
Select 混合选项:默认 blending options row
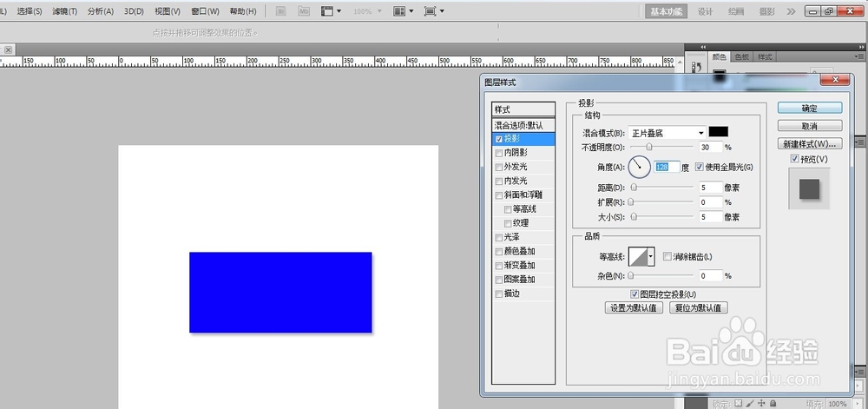point(523,126)
